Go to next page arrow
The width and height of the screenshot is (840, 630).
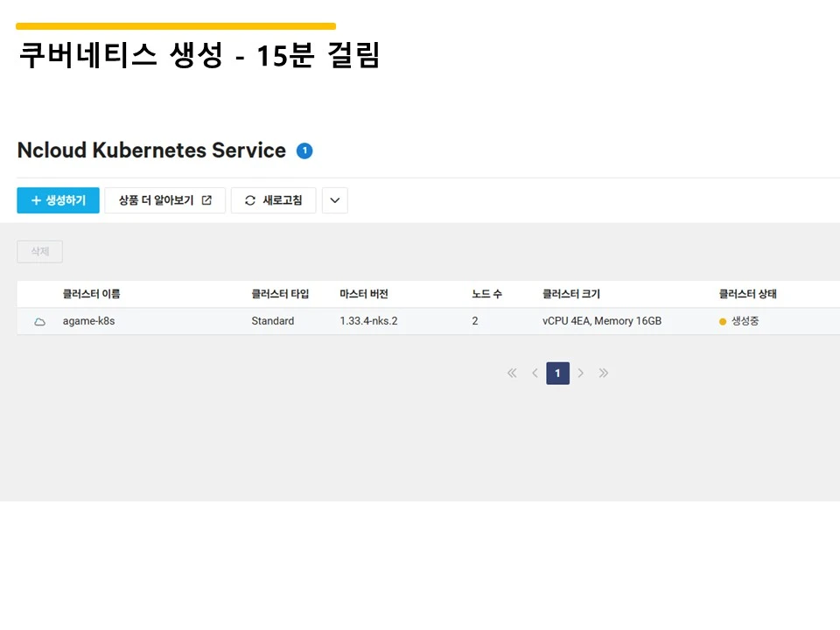[x=581, y=373]
